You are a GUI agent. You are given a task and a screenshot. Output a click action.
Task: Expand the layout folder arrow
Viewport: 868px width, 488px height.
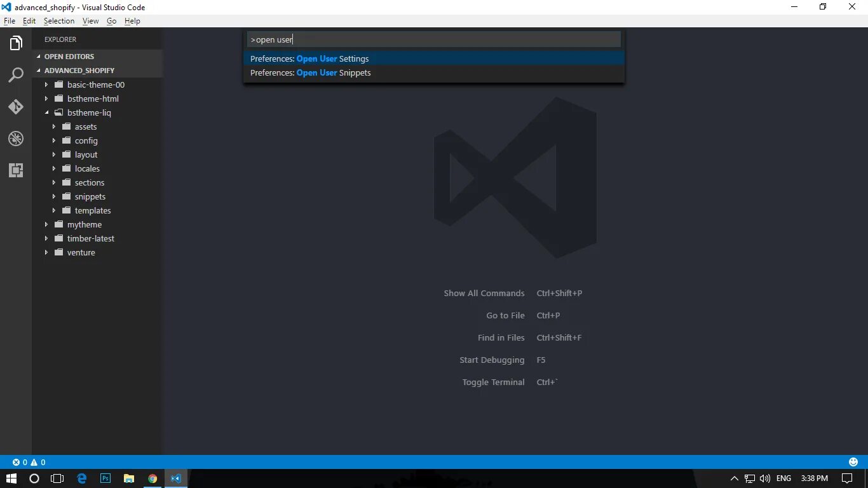pyautogui.click(x=54, y=154)
